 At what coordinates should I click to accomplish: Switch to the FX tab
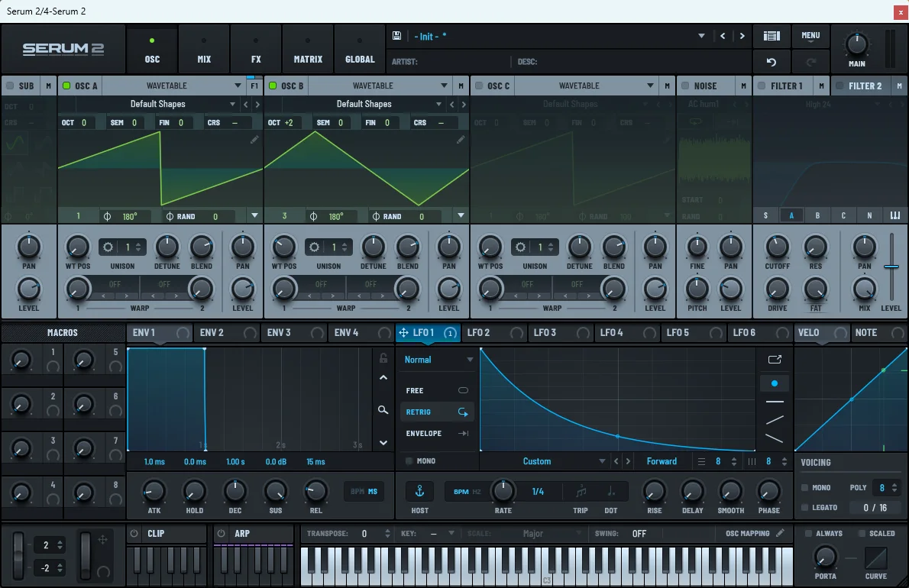click(x=255, y=49)
